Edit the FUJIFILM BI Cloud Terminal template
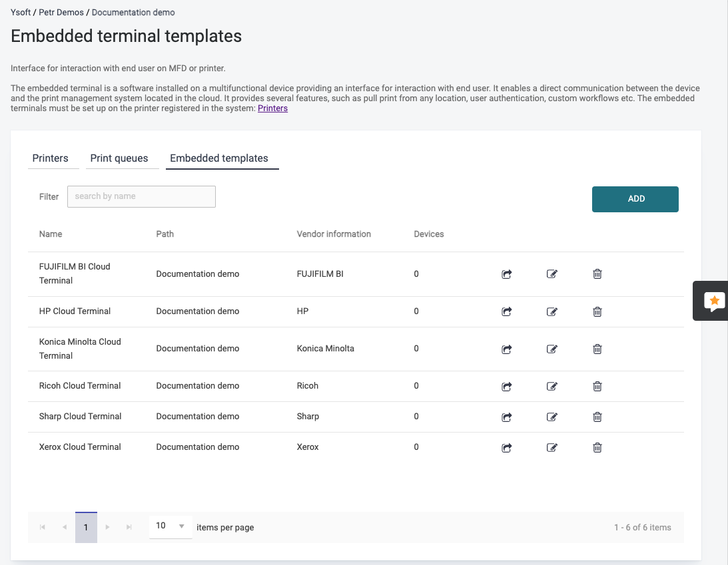 [x=551, y=274]
